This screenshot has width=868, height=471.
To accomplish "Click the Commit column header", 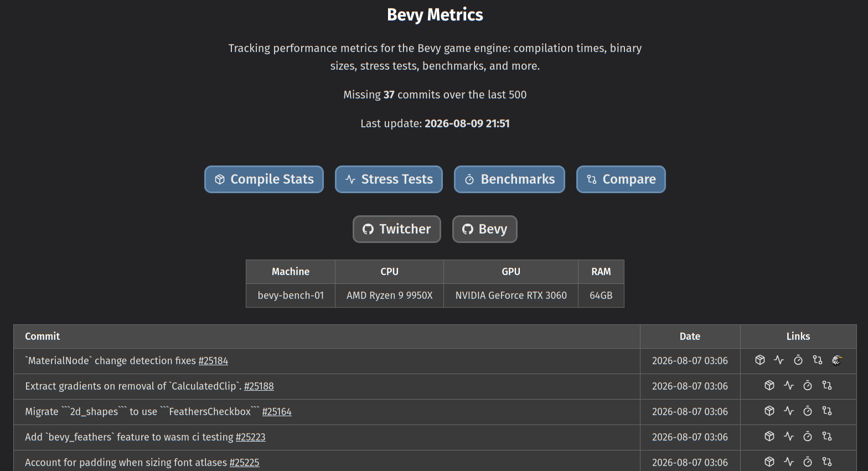I will [327, 337].
